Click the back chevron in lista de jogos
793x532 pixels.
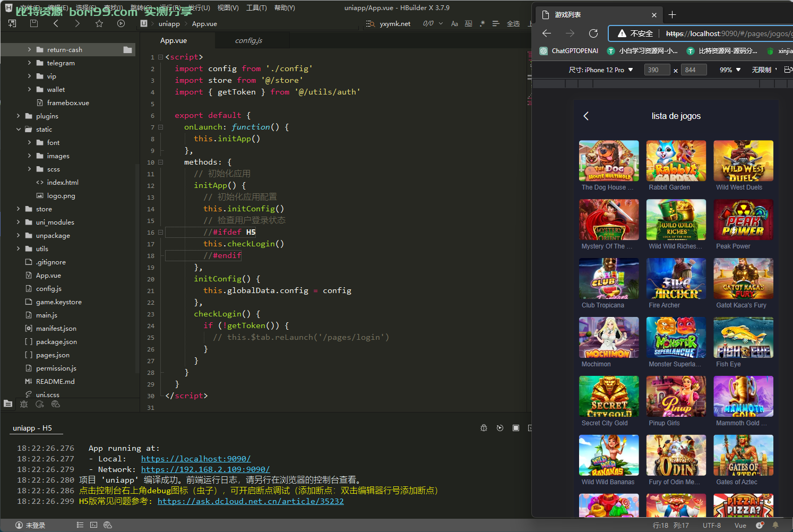[586, 116]
